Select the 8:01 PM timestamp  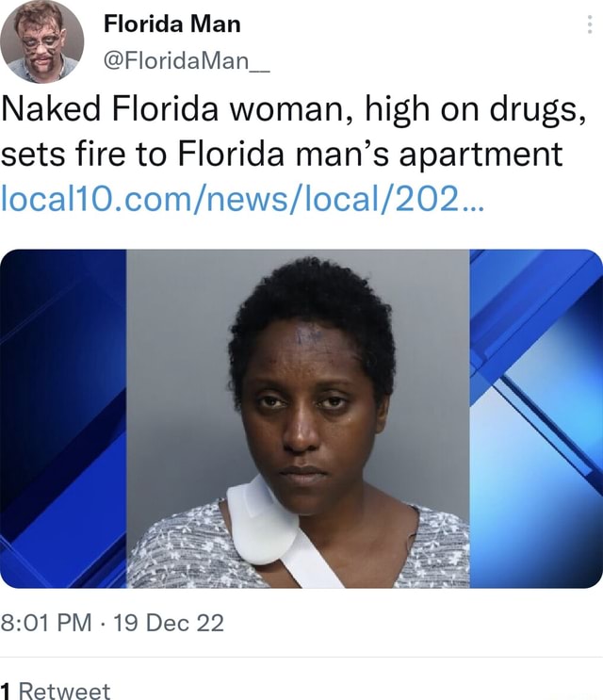[x=46, y=623]
